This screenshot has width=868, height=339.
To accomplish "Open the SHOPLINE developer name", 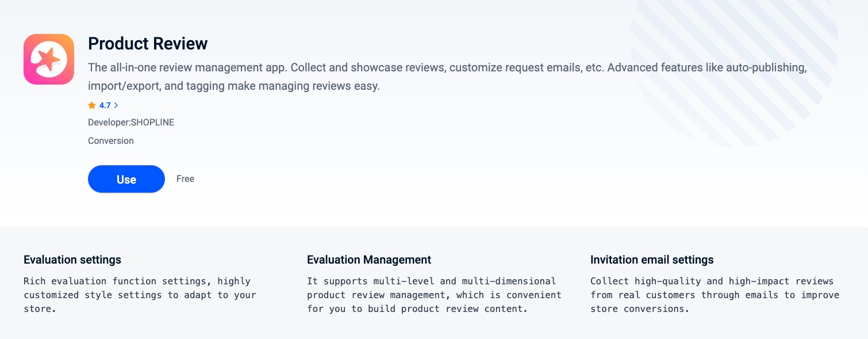I will click(153, 123).
